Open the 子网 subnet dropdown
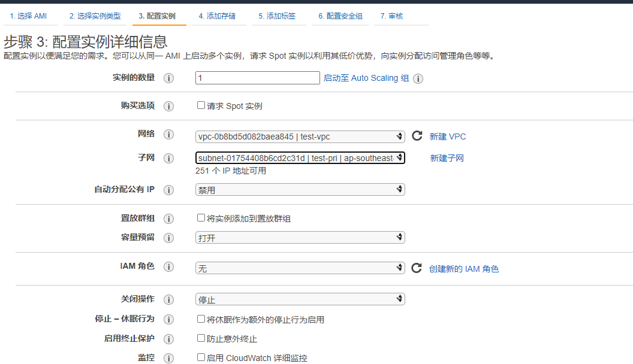 (x=300, y=158)
